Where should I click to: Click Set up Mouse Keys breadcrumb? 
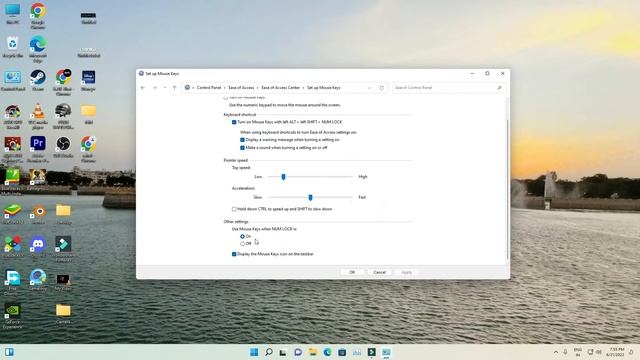[x=323, y=88]
